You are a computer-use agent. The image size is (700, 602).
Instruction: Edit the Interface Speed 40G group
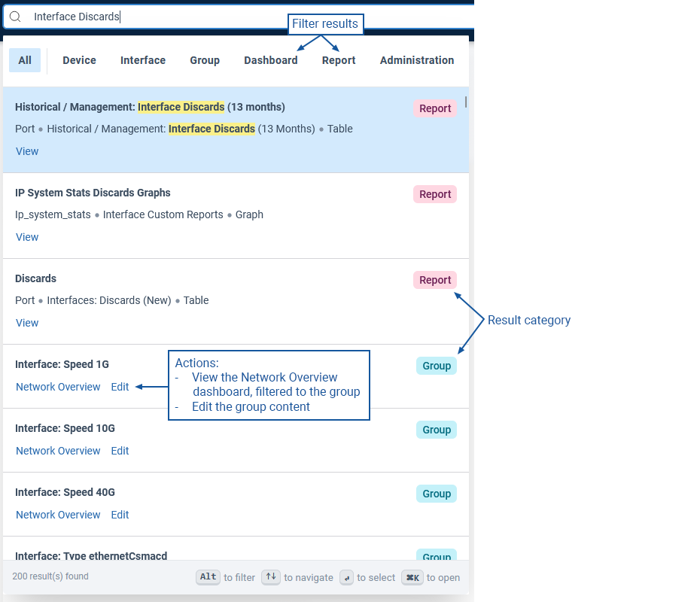pyautogui.click(x=120, y=515)
